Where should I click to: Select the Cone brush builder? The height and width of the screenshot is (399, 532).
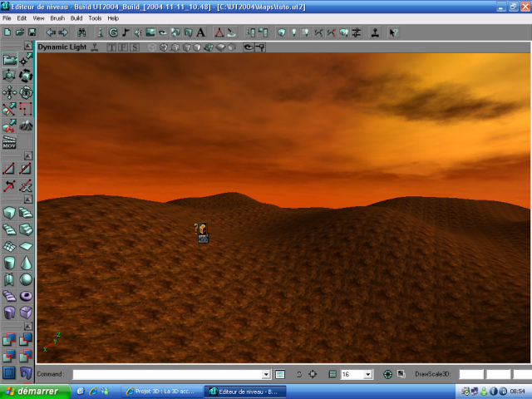click(x=26, y=263)
